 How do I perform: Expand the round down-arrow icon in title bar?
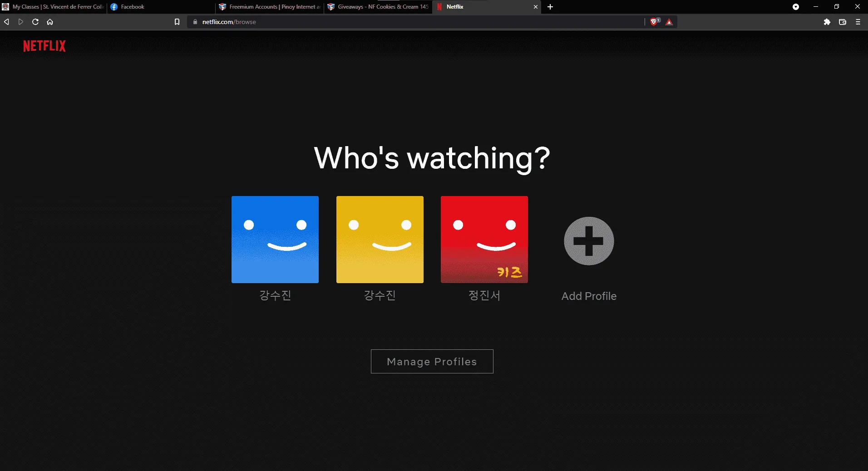pos(796,7)
